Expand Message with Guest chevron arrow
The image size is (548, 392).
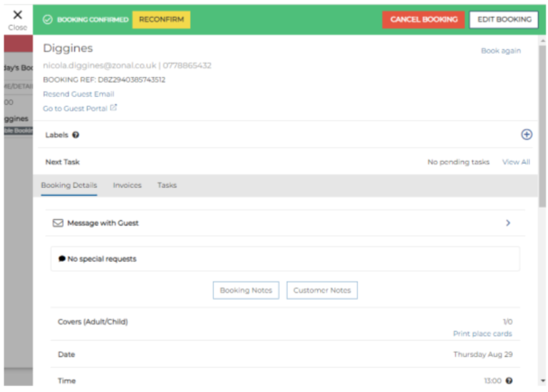click(x=508, y=223)
